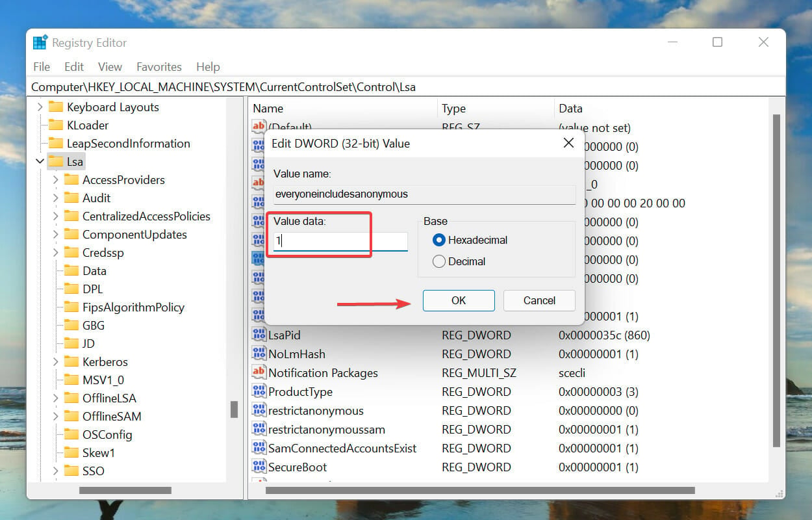
Task: Cancel the Edit DWORD dialog
Action: [539, 300]
